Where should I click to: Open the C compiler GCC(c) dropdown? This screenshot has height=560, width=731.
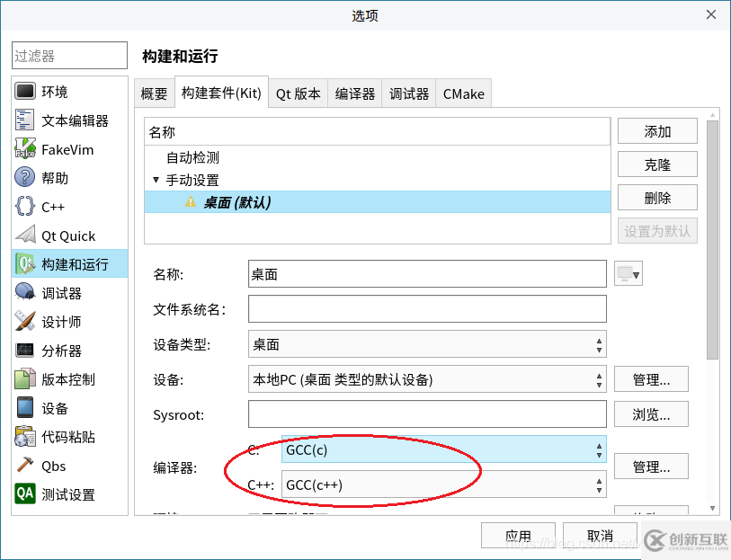pyautogui.click(x=444, y=449)
